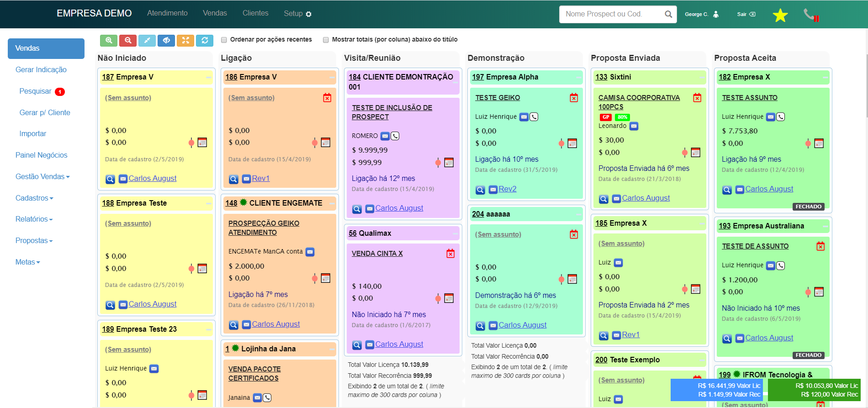
Task: Open Painel Negócios in sidebar
Action: point(42,155)
